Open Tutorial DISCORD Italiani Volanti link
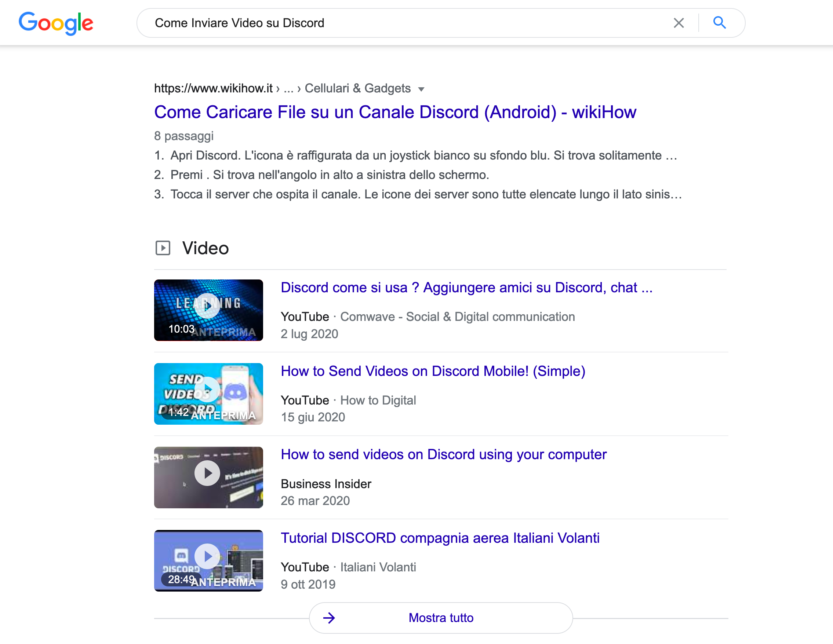Viewport: 833px width, 644px height. tap(440, 538)
